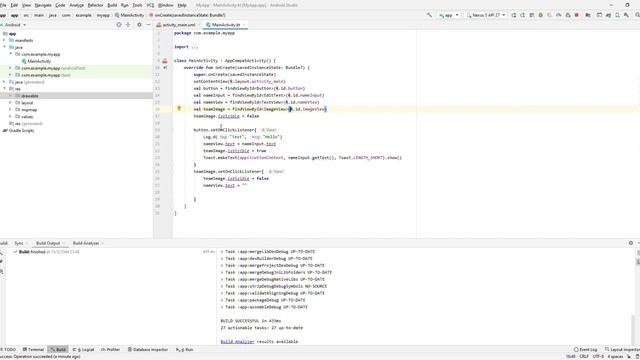Open the Run tool window
This screenshot has width=640, height=360.
tap(184, 350)
